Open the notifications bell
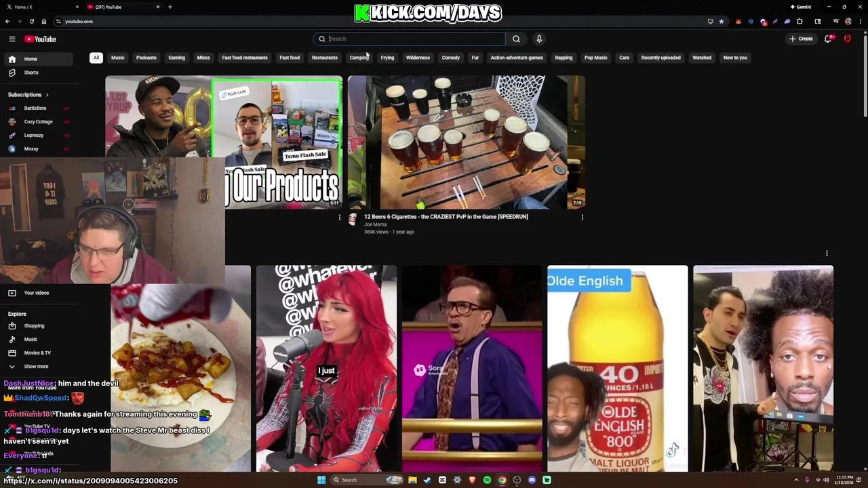 coord(828,39)
